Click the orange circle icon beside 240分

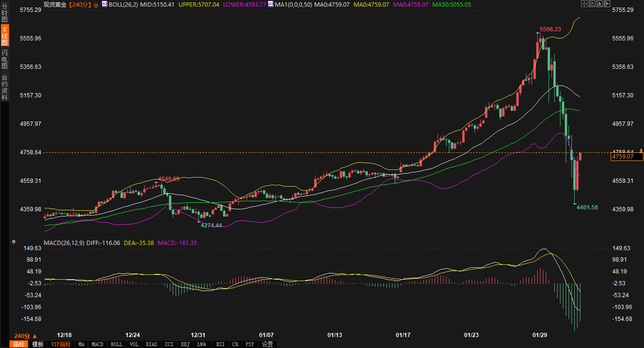[96, 5]
